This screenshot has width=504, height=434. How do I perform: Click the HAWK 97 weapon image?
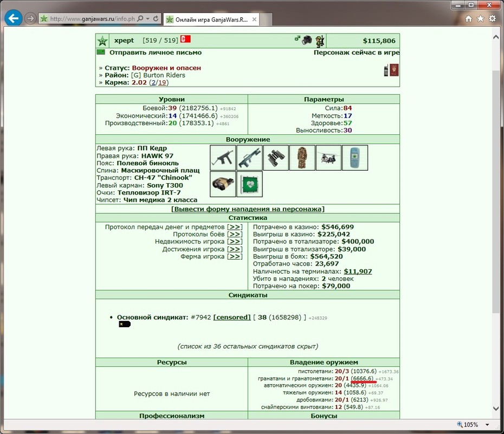[x=249, y=158]
